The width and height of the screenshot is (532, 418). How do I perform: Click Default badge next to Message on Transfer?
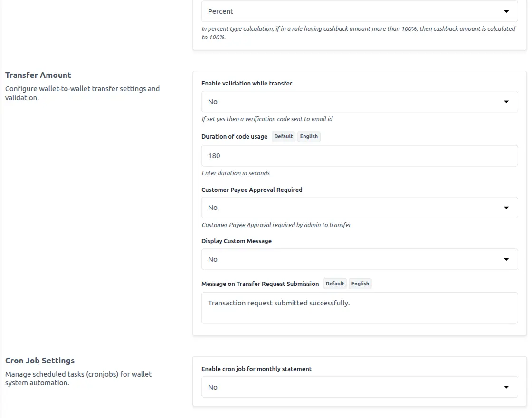335,284
